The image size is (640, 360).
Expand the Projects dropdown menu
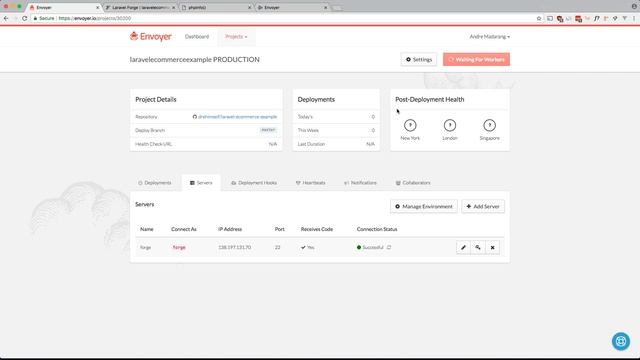tap(236, 36)
